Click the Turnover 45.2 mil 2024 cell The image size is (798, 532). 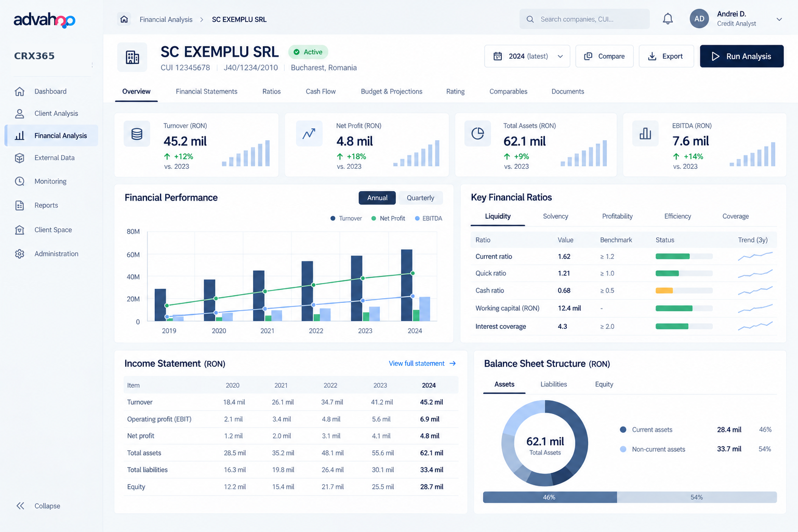[x=431, y=402]
